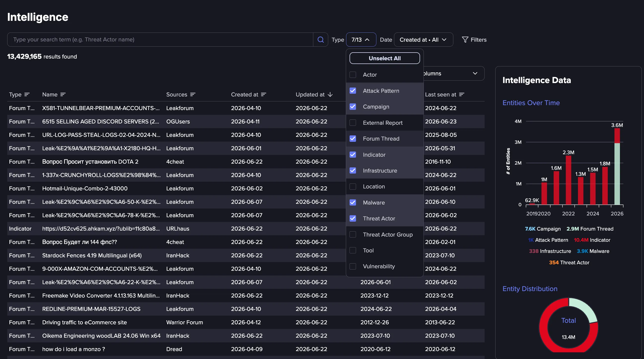Focus the search term input field
This screenshot has height=359, width=644.
coord(160,39)
